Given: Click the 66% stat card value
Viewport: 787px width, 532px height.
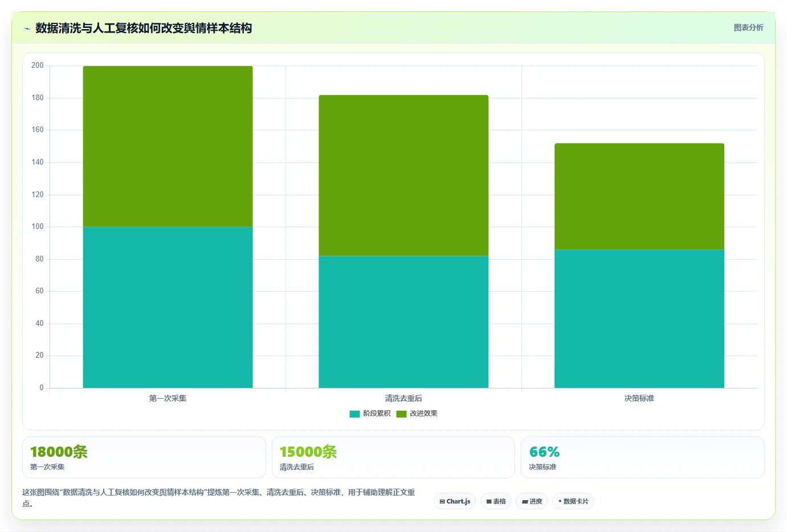Looking at the screenshot, I should [544, 452].
